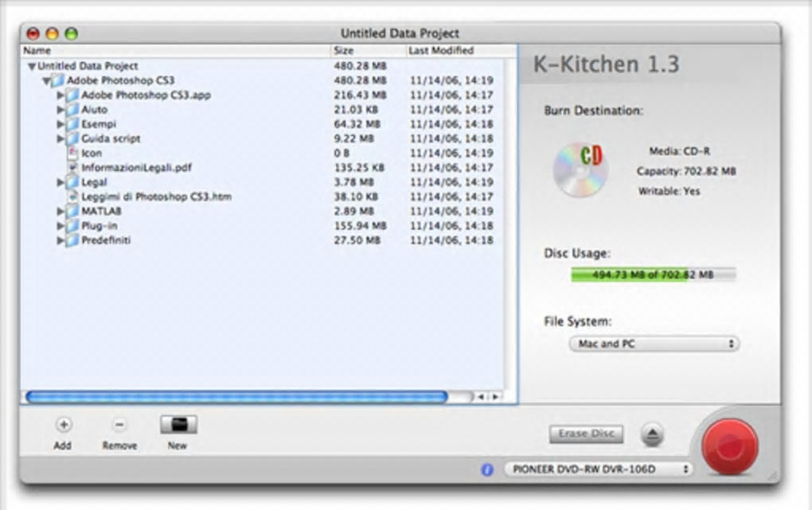Click the 135.25 KB size value
The image size is (812, 510).
coord(359,168)
